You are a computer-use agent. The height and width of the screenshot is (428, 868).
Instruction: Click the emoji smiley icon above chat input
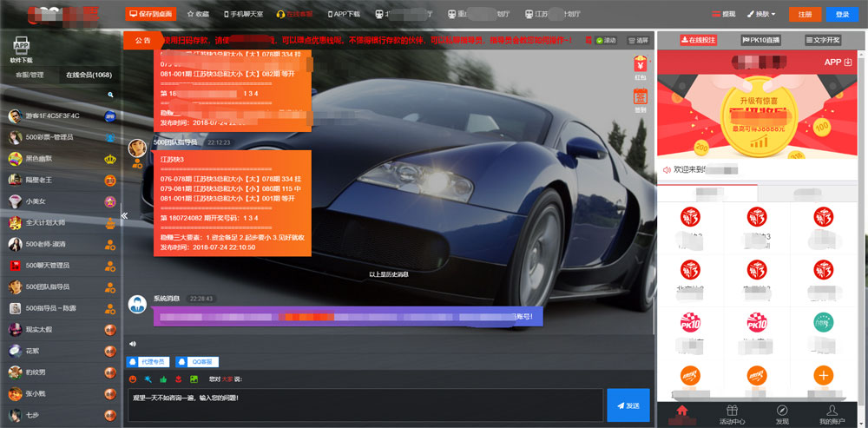pos(133,379)
